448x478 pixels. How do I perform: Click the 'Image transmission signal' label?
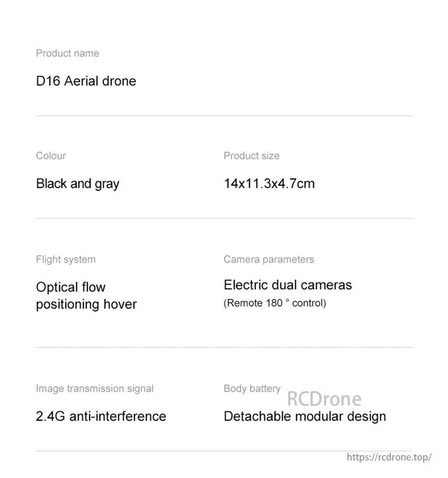(x=95, y=388)
